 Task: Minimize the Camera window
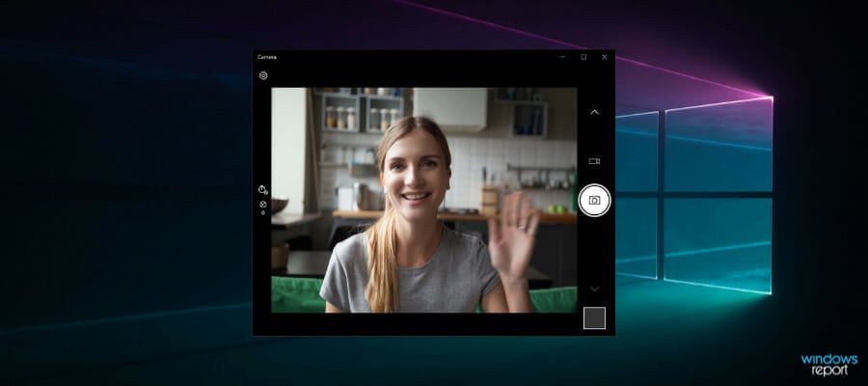(563, 57)
